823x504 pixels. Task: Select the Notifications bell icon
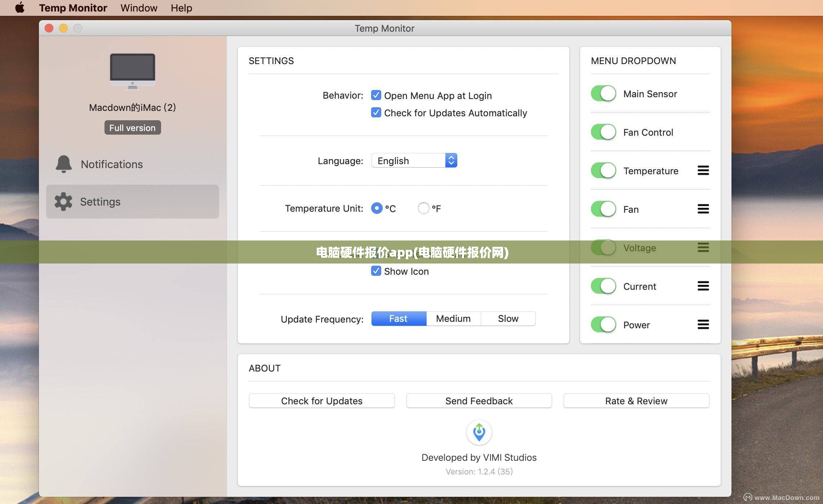pyautogui.click(x=64, y=164)
